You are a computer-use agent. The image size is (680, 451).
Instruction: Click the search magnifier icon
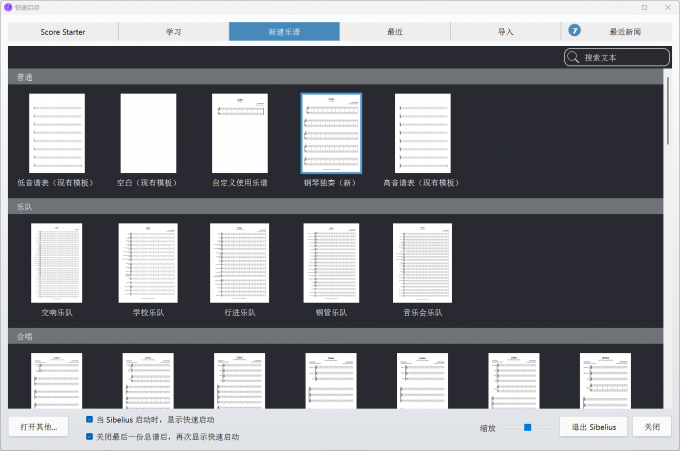pyautogui.click(x=573, y=58)
